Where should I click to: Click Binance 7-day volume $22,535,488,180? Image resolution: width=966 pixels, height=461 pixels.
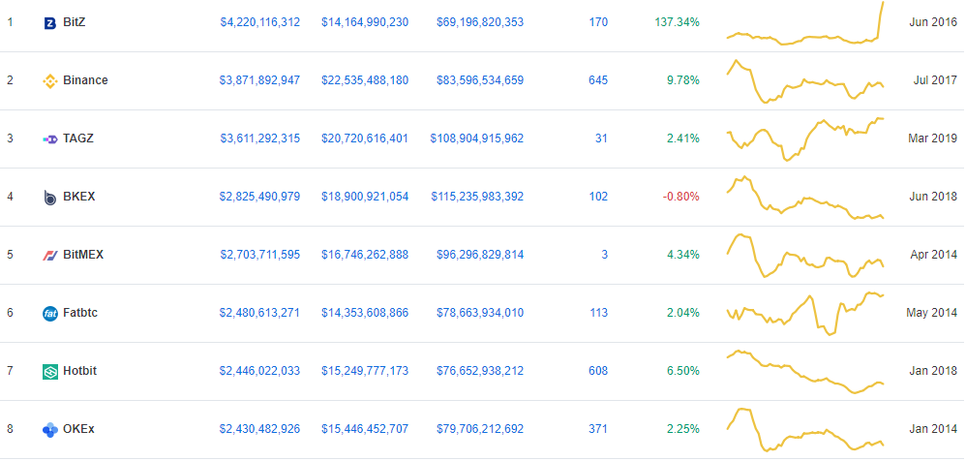coord(365,80)
